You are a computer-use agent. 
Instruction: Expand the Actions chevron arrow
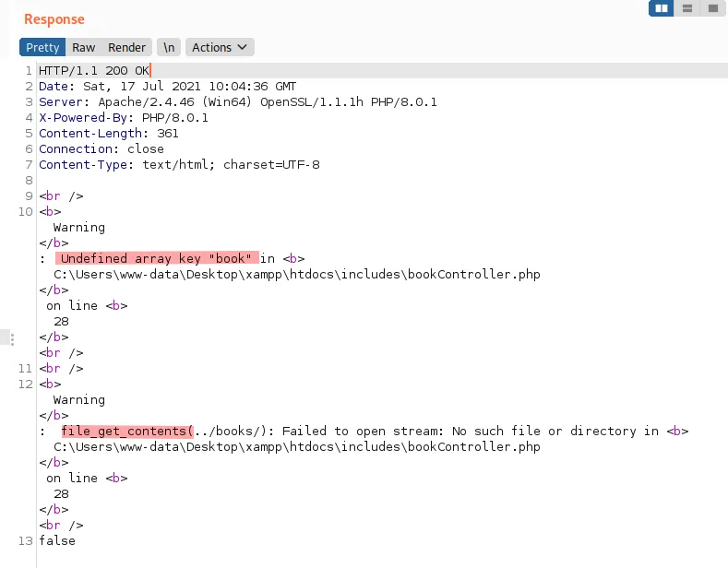[242, 47]
